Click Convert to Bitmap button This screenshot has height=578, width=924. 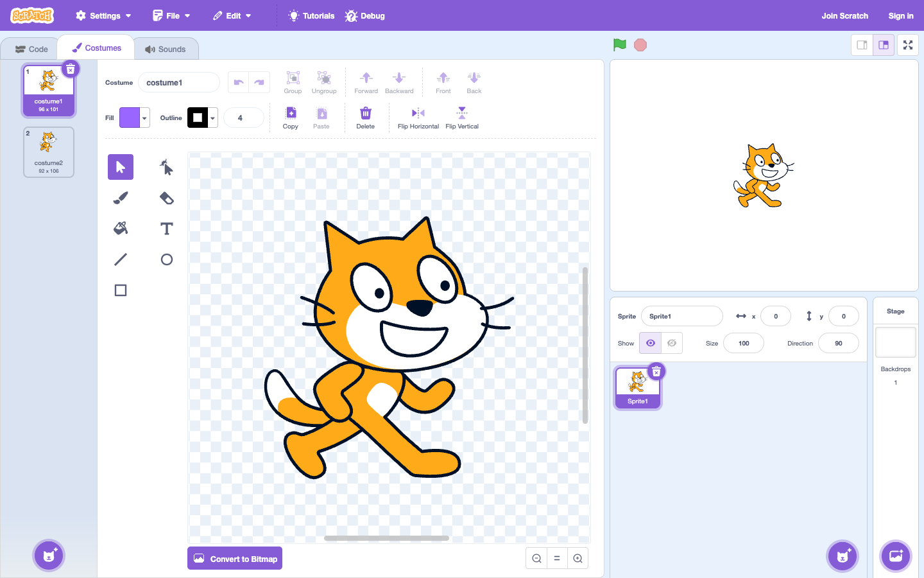tap(235, 558)
